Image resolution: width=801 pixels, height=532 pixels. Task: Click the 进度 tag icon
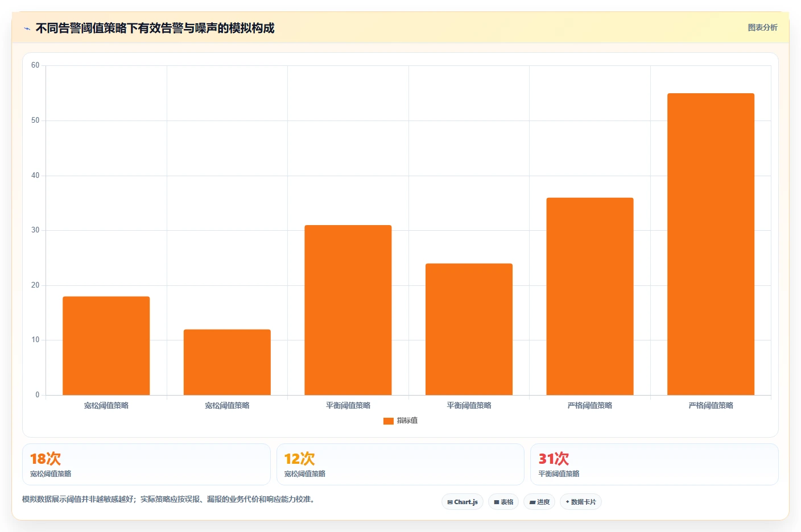coord(532,502)
